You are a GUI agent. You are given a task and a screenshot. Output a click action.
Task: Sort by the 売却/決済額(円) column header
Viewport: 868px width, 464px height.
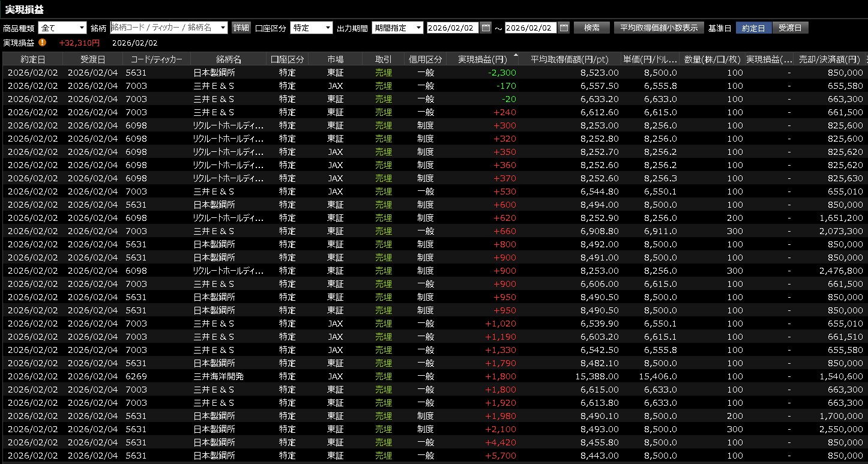coord(829,59)
